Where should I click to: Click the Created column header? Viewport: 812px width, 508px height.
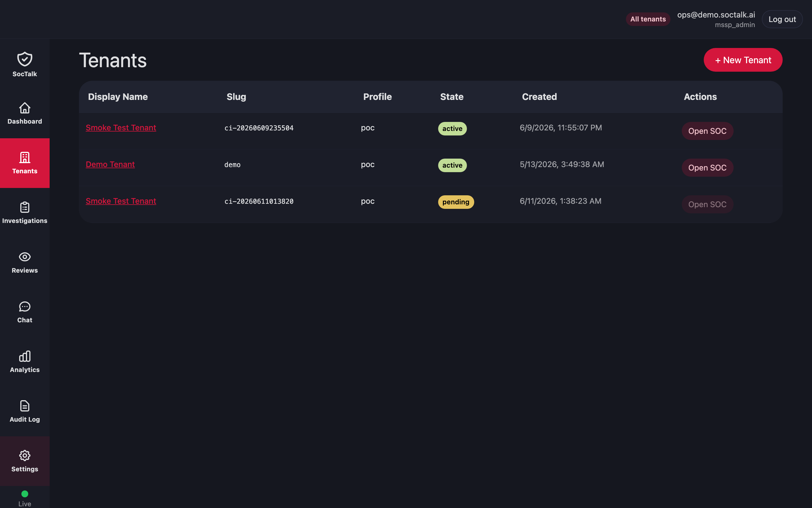coord(539,97)
